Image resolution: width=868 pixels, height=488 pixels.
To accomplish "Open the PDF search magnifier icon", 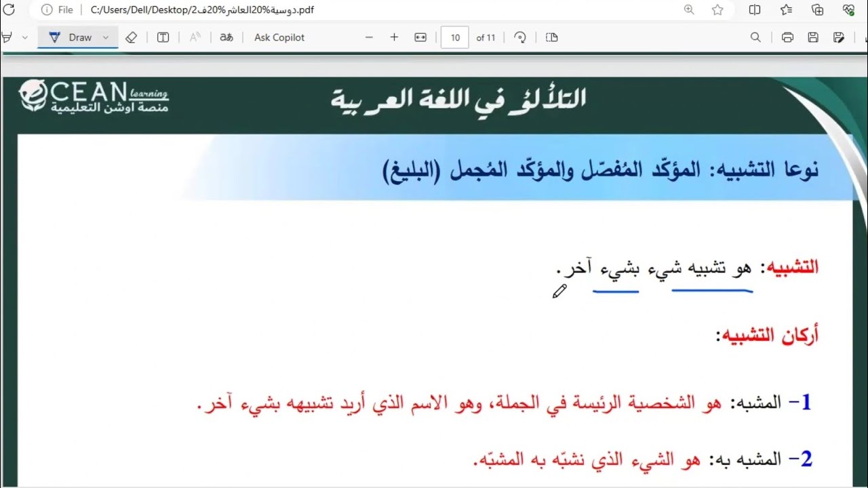I will click(x=755, y=37).
